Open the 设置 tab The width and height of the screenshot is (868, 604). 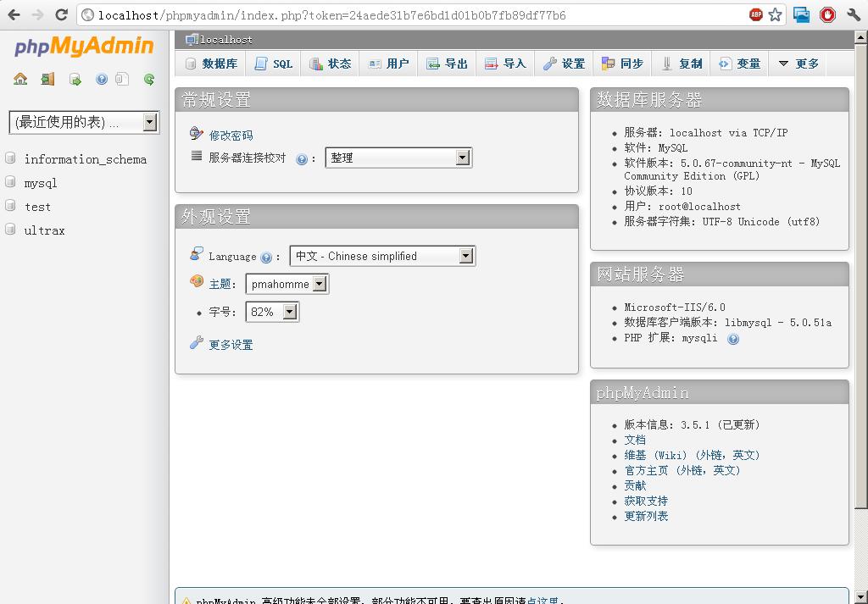[564, 64]
